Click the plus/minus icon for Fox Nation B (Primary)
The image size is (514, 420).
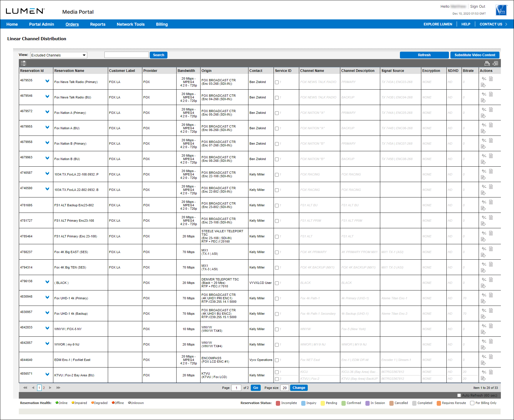tap(484, 140)
